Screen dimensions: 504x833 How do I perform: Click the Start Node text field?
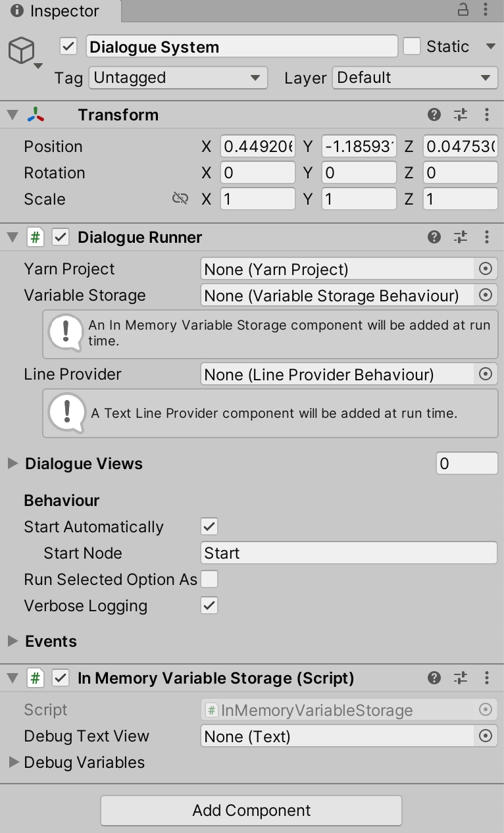point(349,553)
